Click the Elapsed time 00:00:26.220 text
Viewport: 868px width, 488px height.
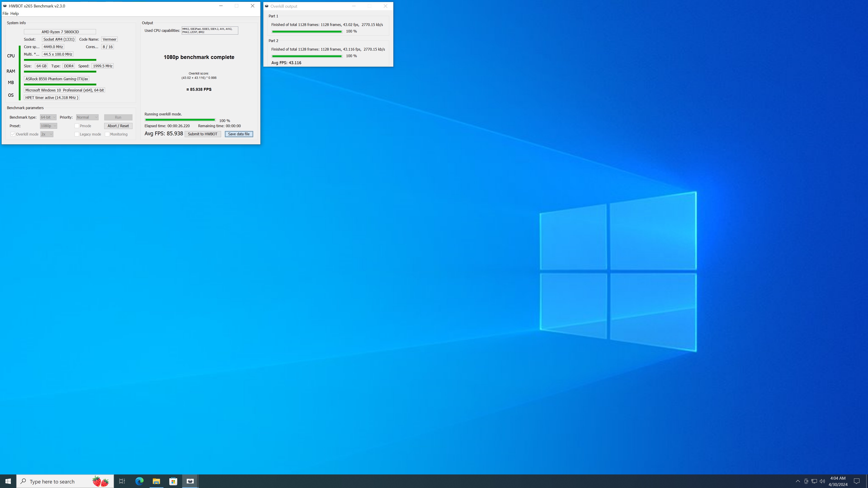167,126
